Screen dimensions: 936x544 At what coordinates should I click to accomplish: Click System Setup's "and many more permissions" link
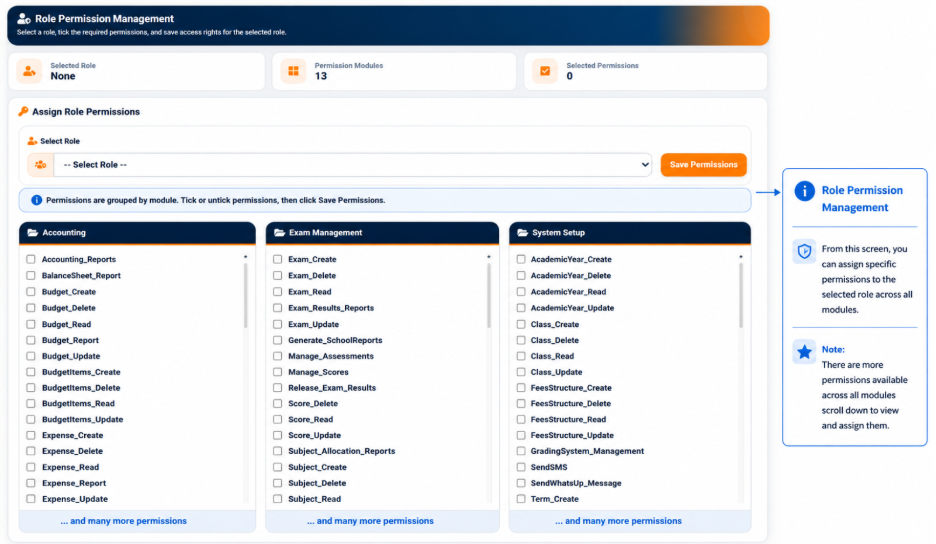click(x=618, y=521)
